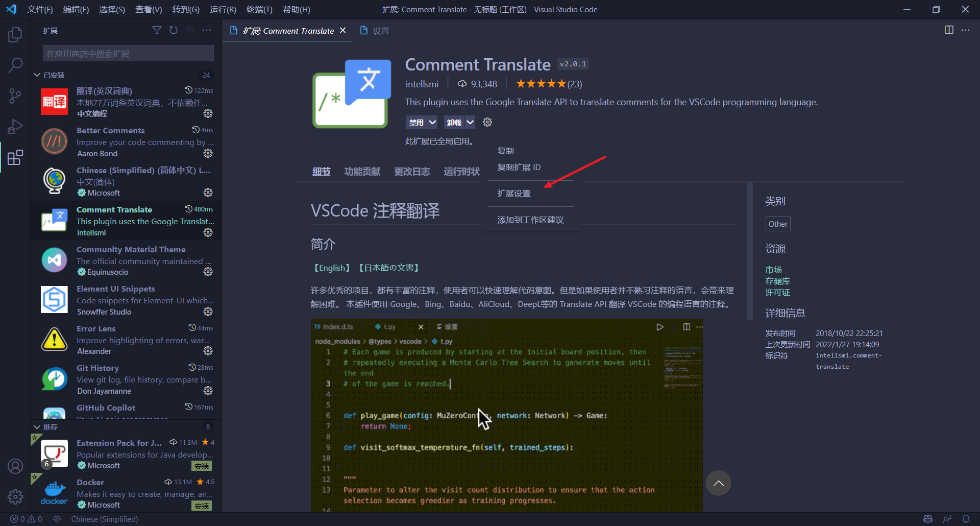This screenshot has width=980, height=526.
Task: Select the 功能贡献 tab
Action: click(362, 172)
